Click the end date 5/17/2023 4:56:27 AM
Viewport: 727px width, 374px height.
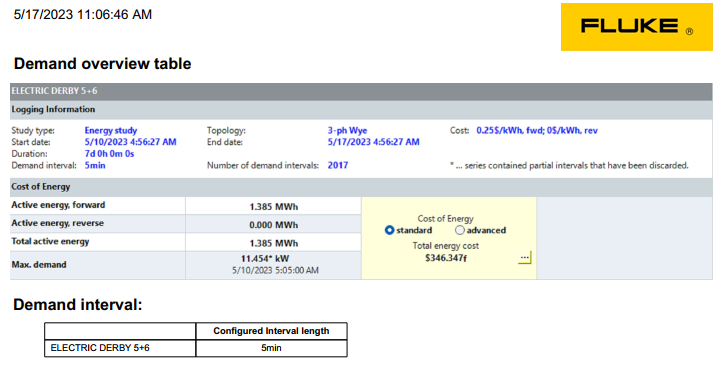pos(374,142)
